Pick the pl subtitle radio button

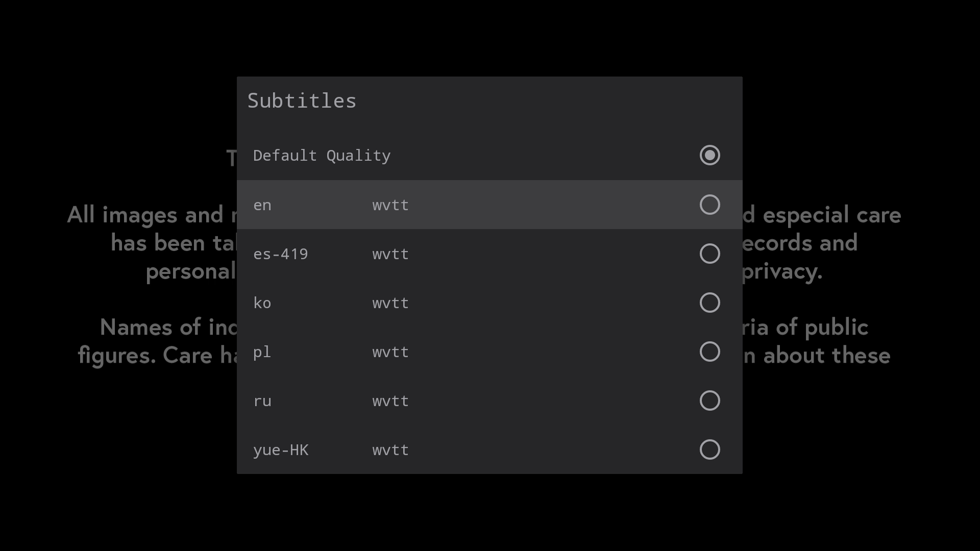[709, 352]
